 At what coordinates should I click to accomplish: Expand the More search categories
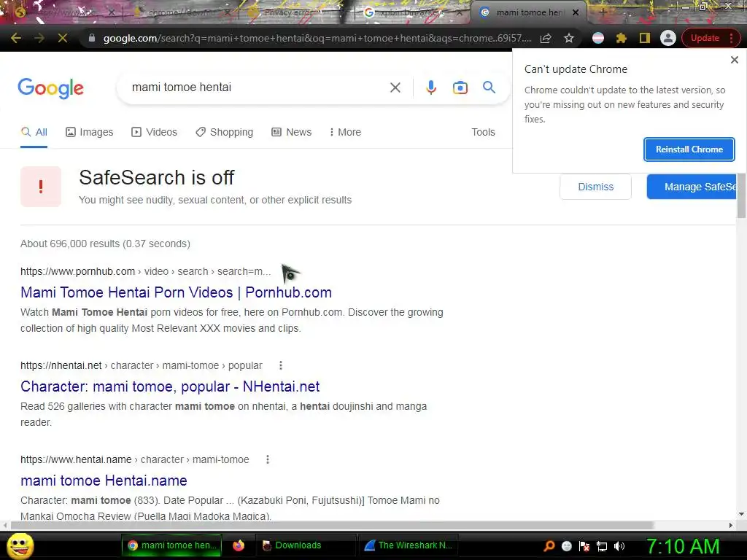(x=345, y=133)
